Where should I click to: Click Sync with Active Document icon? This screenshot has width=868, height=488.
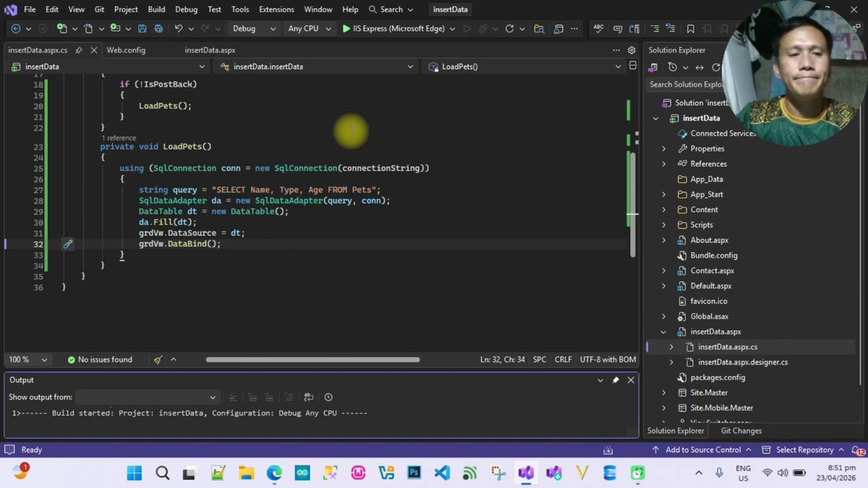[699, 67]
